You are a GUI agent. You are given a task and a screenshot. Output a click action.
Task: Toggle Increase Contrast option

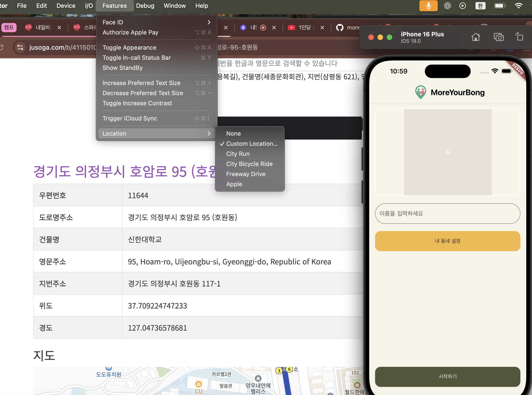pyautogui.click(x=137, y=103)
